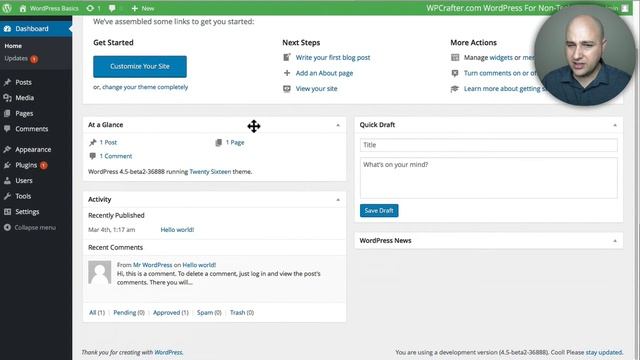Image resolution: width=640 pixels, height=360 pixels.
Task: Filter comments by Spam (0)
Action: pyautogui.click(x=209, y=313)
